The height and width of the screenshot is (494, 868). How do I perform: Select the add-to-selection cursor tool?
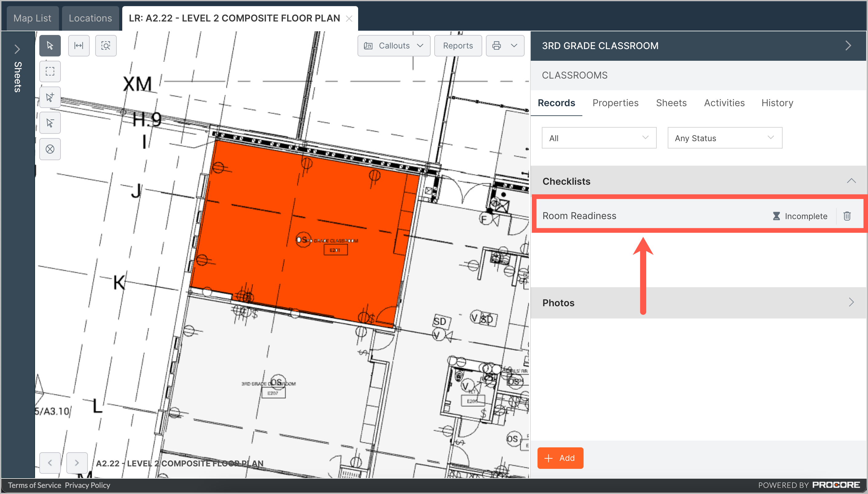[50, 97]
